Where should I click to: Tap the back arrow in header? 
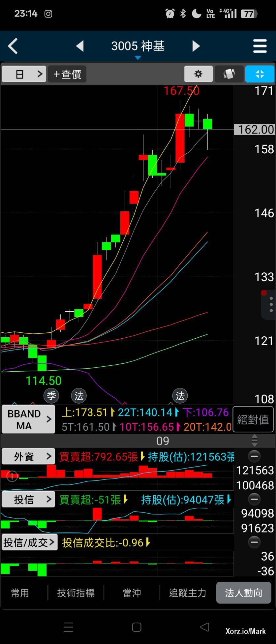pyautogui.click(x=13, y=46)
